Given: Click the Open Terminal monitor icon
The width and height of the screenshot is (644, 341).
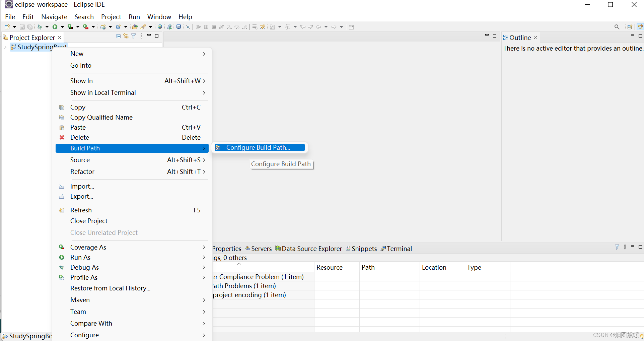Looking at the screenshot, I should click(x=178, y=27).
